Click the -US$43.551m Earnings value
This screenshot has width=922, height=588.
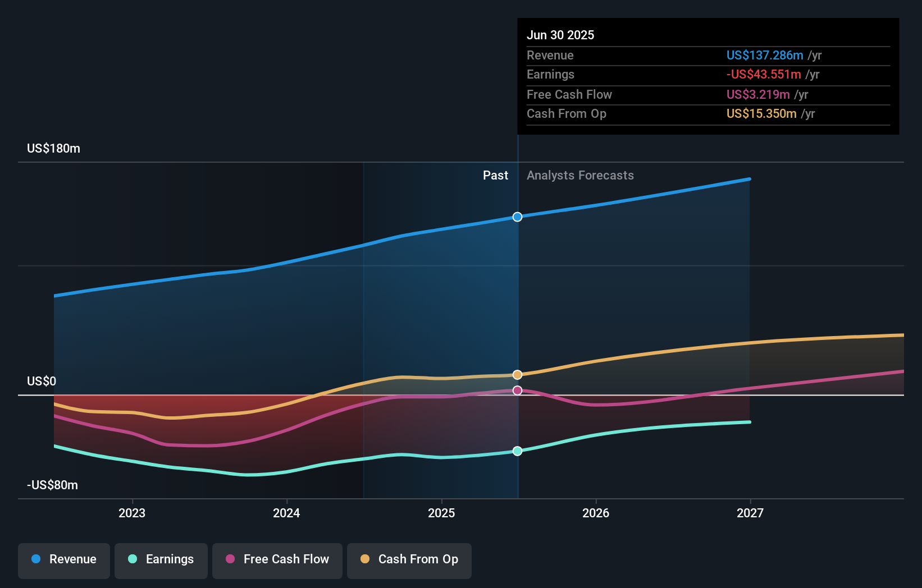pos(764,74)
